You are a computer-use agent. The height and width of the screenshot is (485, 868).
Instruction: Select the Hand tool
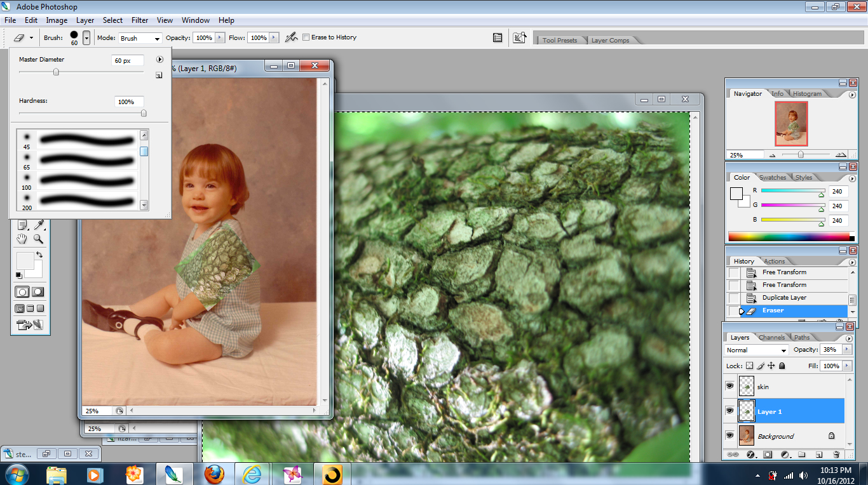[23, 239]
